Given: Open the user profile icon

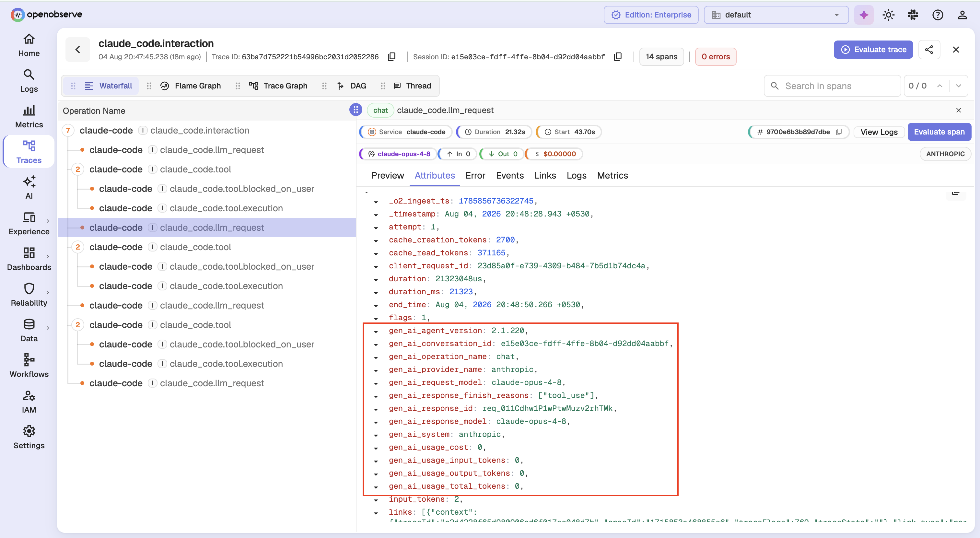Looking at the screenshot, I should [962, 15].
